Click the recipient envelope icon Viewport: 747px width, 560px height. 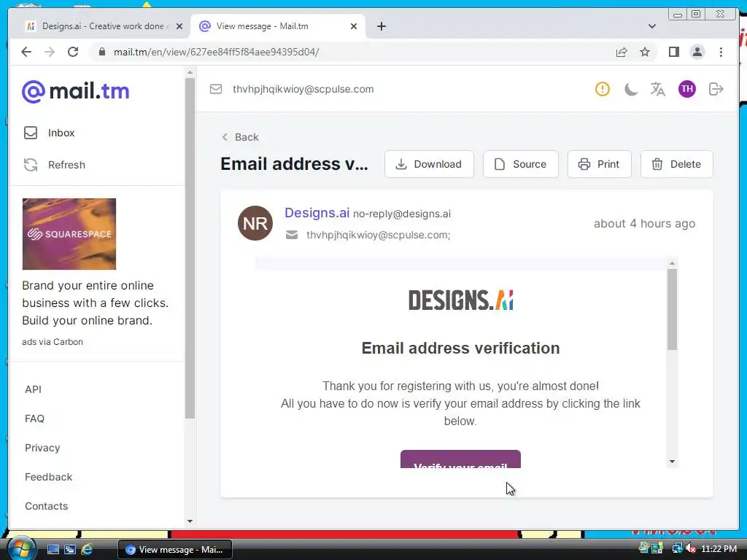point(292,235)
